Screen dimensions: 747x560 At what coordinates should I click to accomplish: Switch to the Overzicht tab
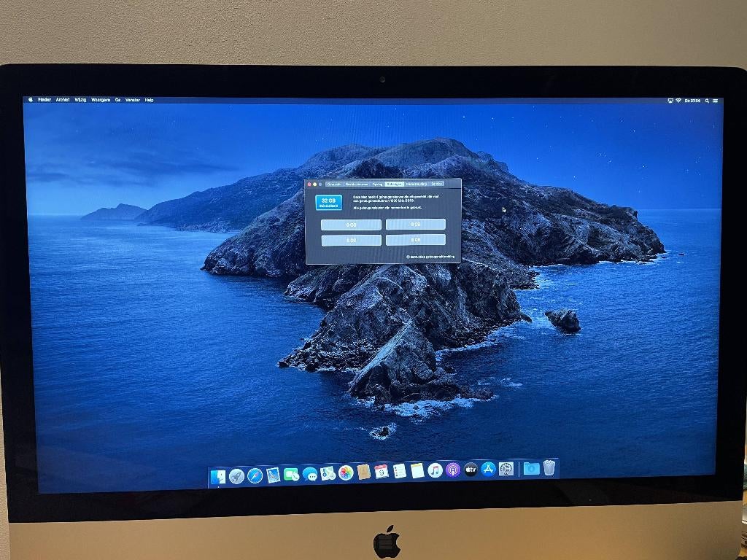334,184
